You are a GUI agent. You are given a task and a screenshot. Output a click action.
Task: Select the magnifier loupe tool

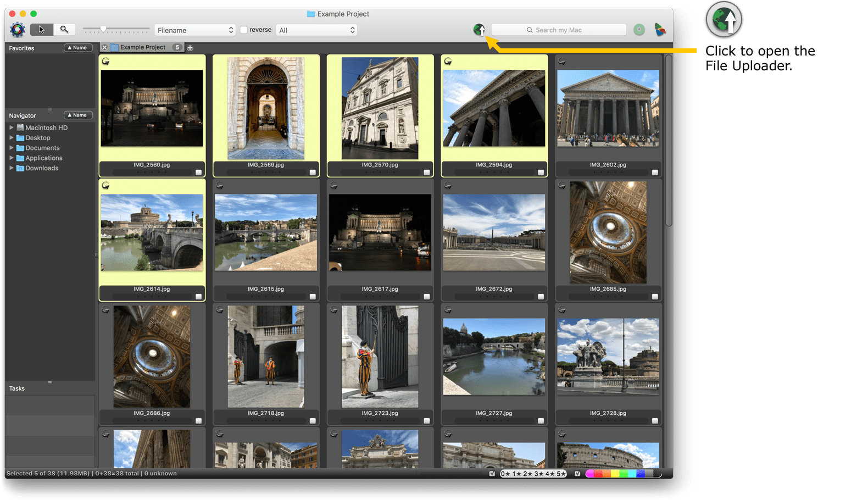64,30
